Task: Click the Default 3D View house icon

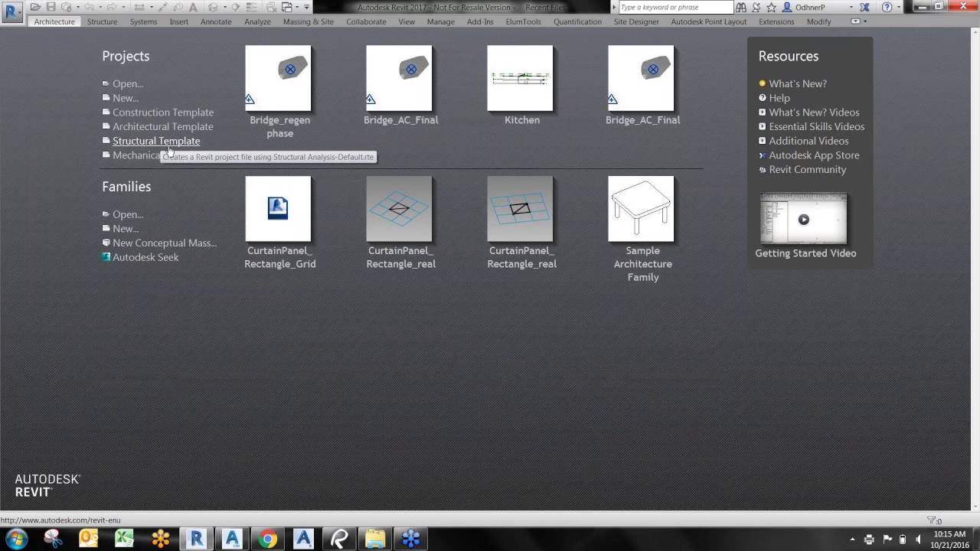Action: tap(214, 7)
